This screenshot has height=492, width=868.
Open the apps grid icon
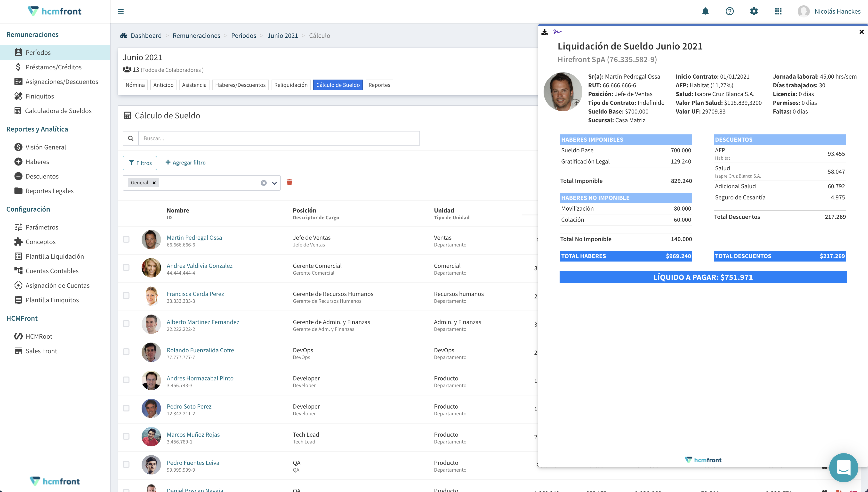[x=778, y=11]
